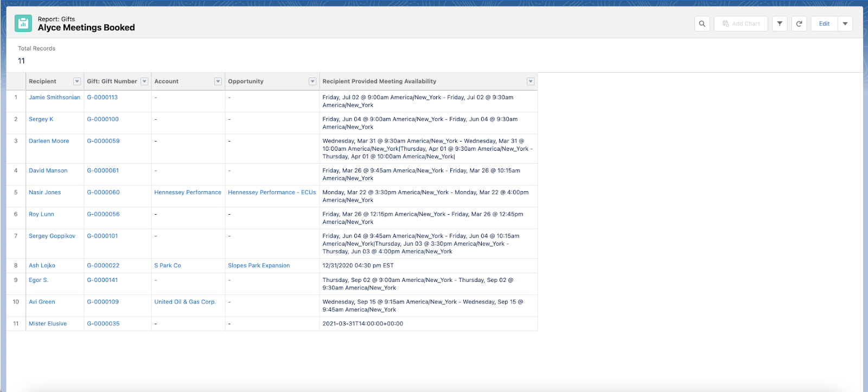Open the report search icon
This screenshot has width=868, height=392.
point(702,24)
